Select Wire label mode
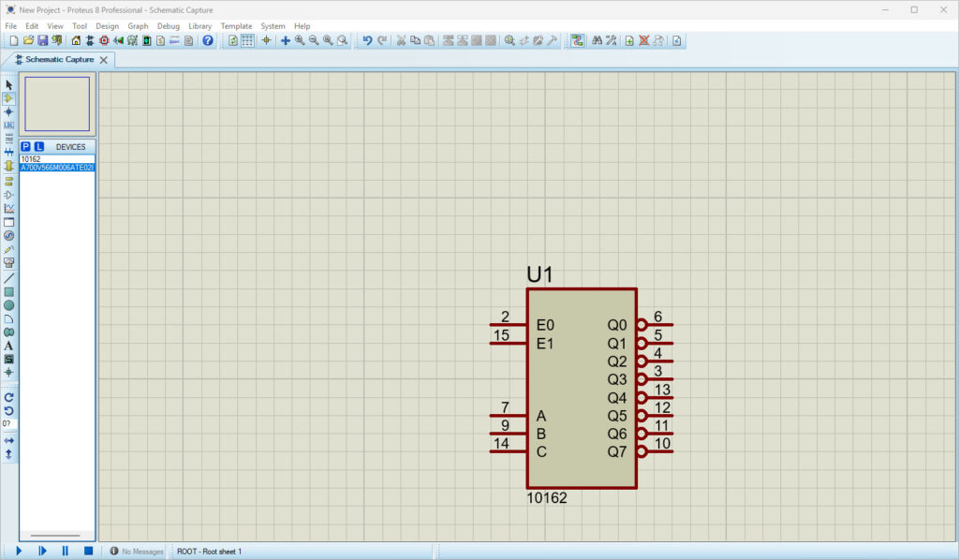 tap(8, 125)
